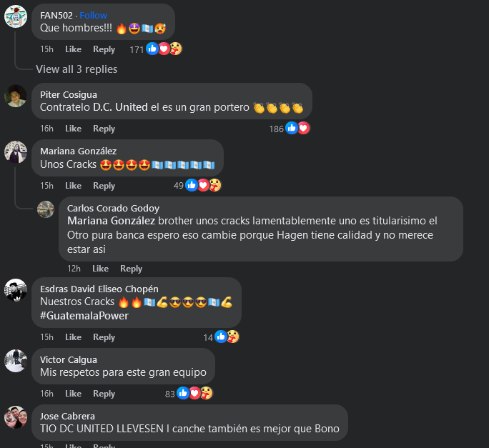
Task: Open Jose Cabrera's profile photo
Action: click(16, 417)
